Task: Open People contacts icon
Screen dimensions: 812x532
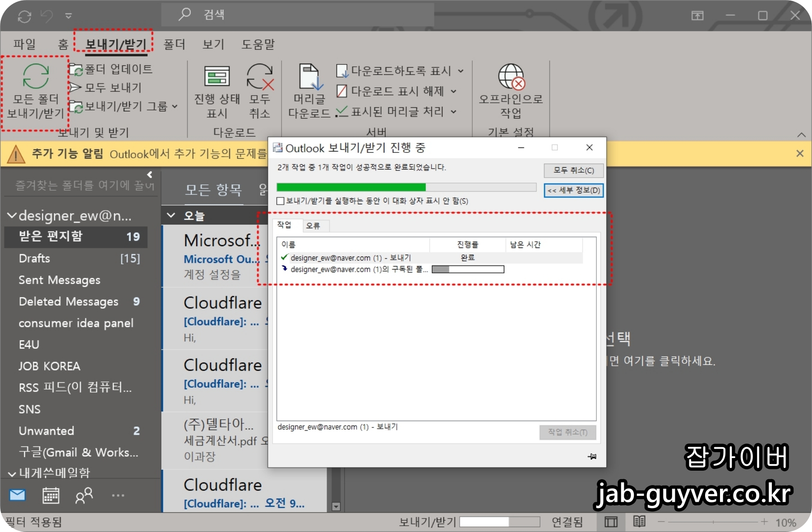Action: click(84, 495)
